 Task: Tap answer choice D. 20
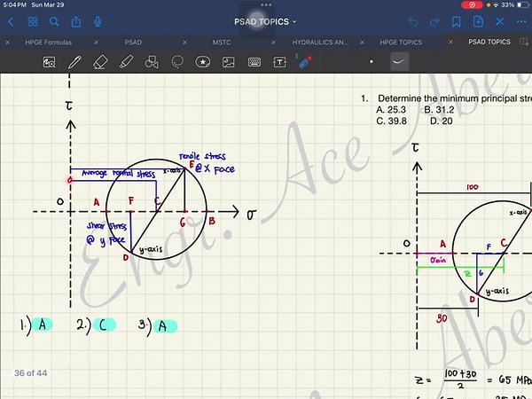(x=442, y=121)
